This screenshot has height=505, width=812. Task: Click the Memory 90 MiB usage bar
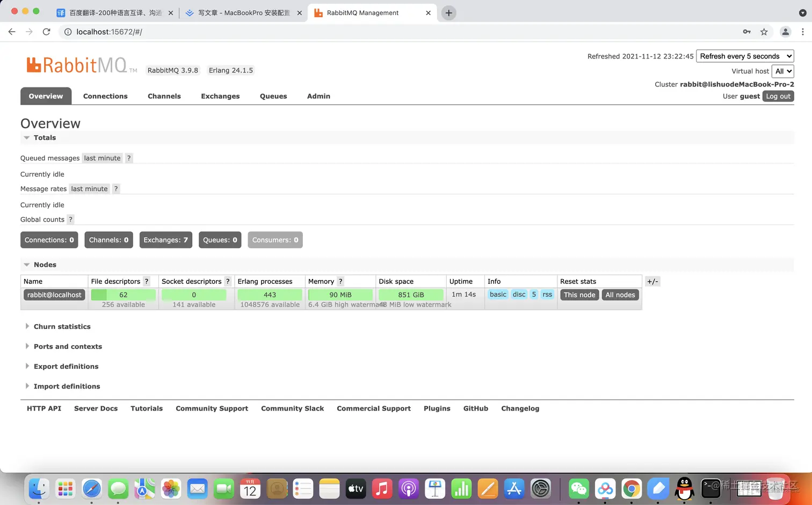tap(340, 295)
